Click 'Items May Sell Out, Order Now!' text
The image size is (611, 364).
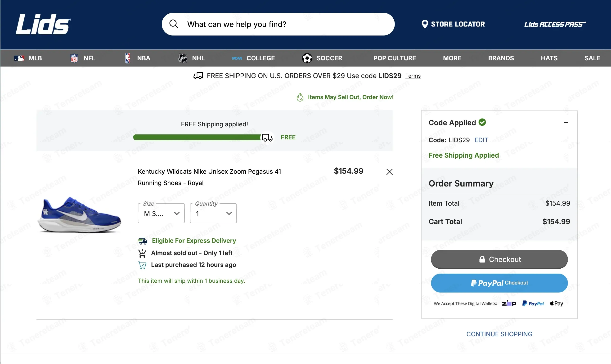click(x=351, y=97)
